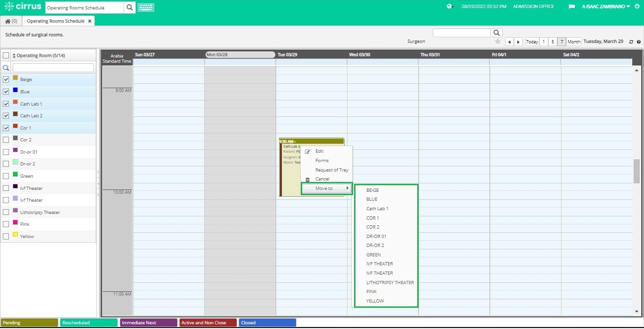The image size is (644, 329).
Task: Expand the Move to submenu
Action: (324, 188)
